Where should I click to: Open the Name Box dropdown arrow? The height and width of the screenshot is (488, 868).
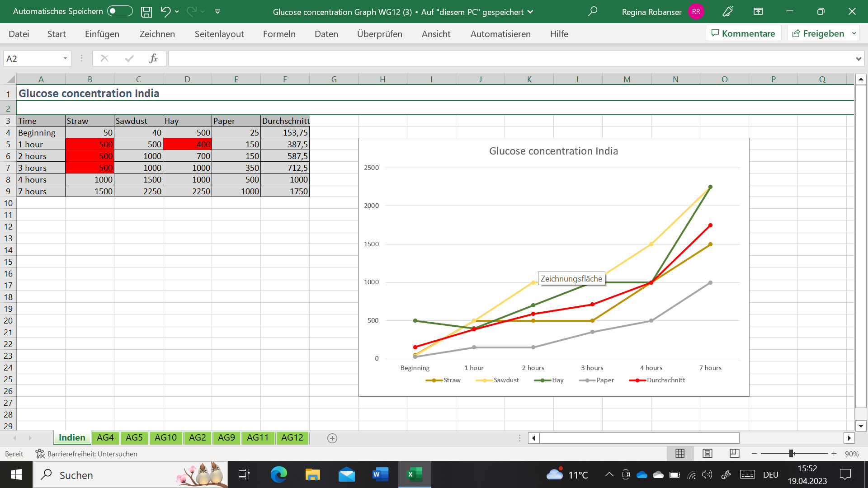(x=65, y=58)
